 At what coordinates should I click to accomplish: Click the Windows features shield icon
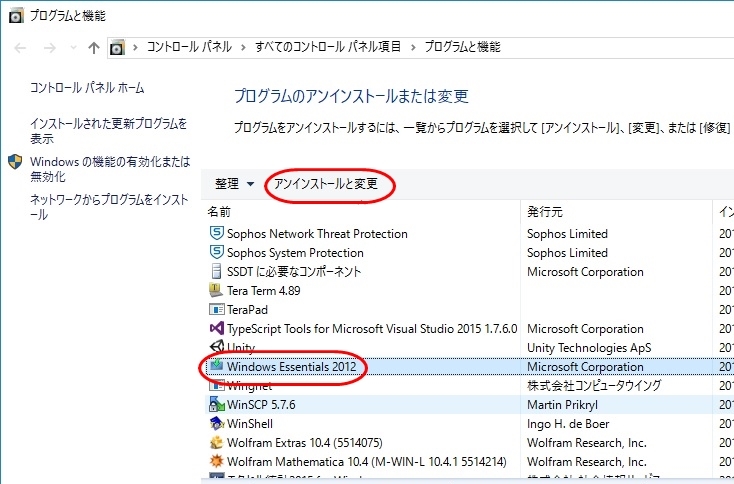tap(15, 162)
